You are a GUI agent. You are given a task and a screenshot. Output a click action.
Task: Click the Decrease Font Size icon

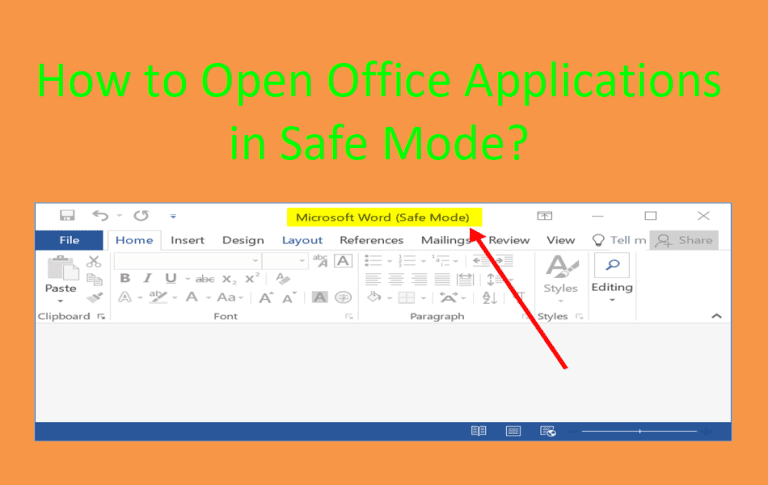tap(289, 297)
